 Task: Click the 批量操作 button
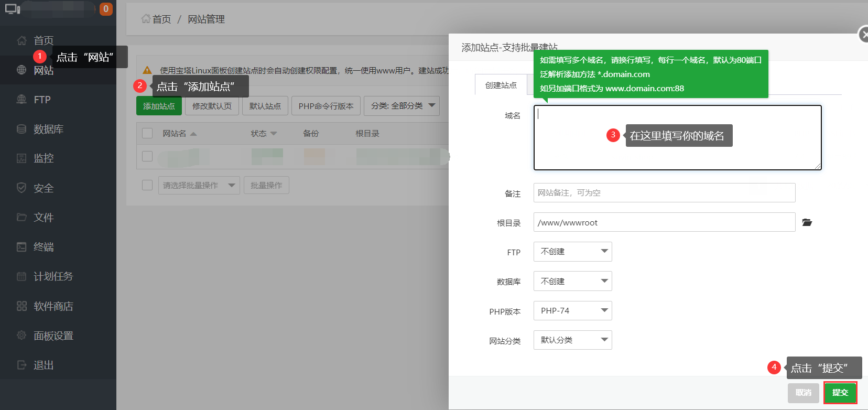point(266,185)
